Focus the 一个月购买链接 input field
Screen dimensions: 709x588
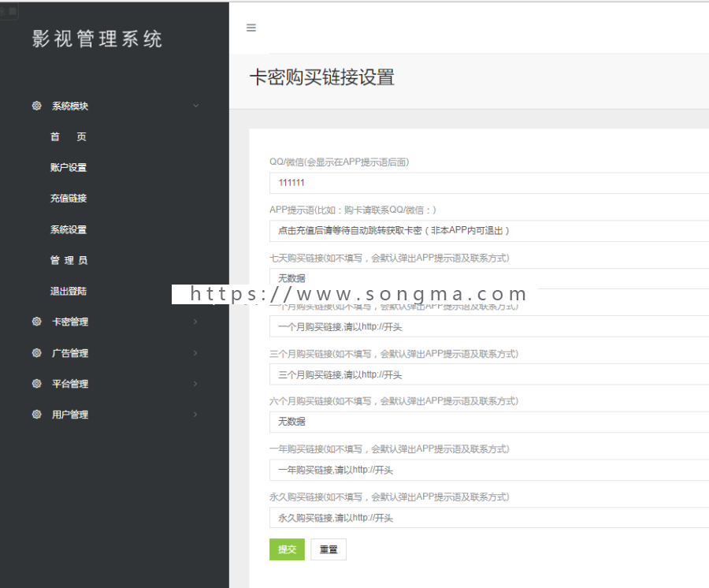coord(489,326)
